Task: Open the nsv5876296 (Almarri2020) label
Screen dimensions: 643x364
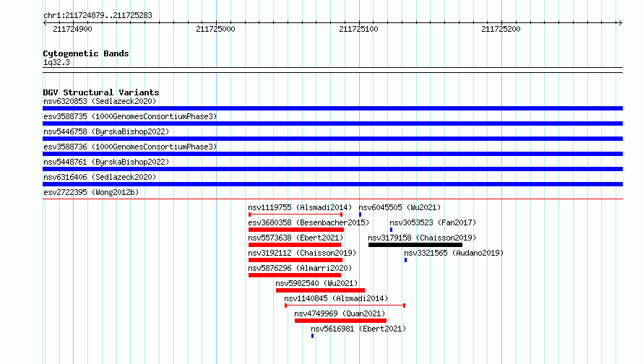Action: click(x=300, y=268)
